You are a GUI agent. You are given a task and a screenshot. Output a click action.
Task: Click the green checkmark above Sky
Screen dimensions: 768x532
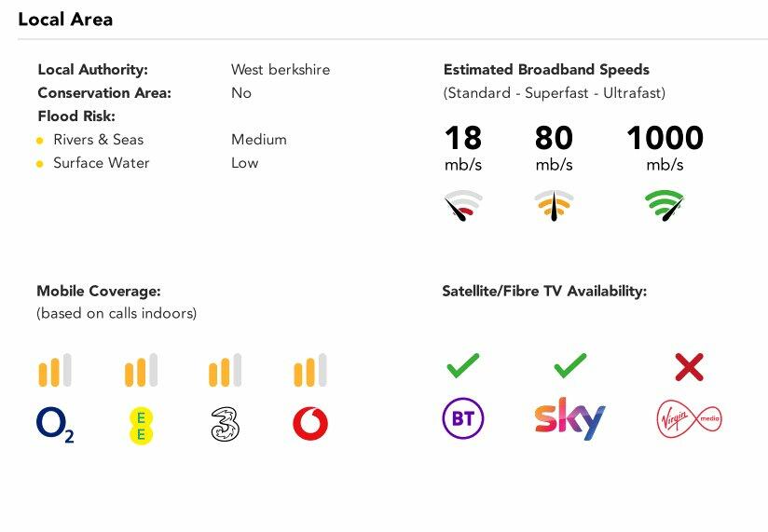point(569,365)
